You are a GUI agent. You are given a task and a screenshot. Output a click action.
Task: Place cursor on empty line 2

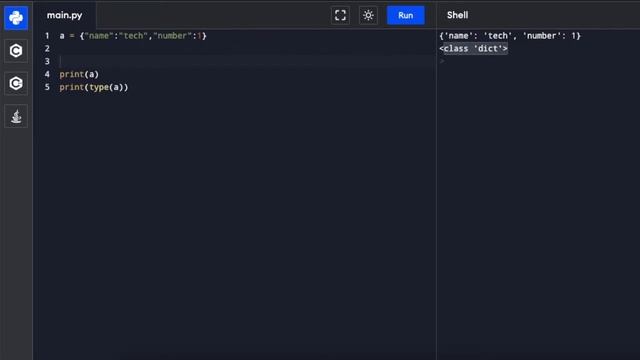point(247,49)
